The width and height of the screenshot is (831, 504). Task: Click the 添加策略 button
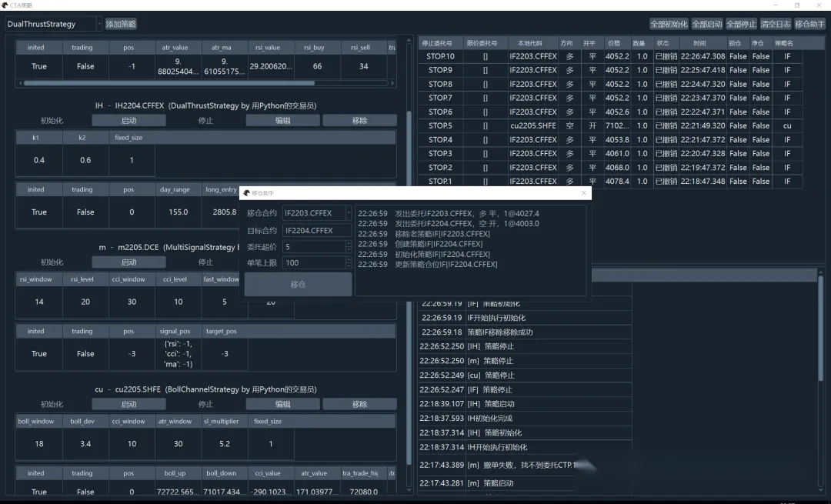tap(121, 24)
